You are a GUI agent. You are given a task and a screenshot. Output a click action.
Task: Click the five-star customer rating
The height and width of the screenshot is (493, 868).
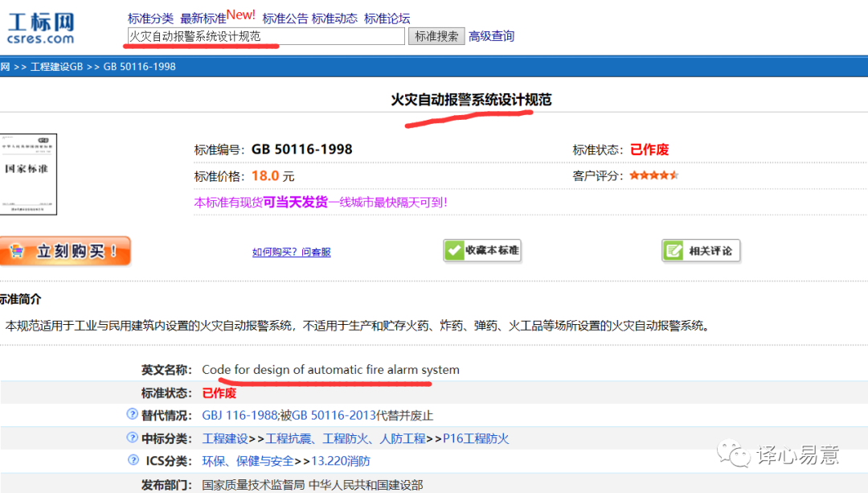coord(654,175)
